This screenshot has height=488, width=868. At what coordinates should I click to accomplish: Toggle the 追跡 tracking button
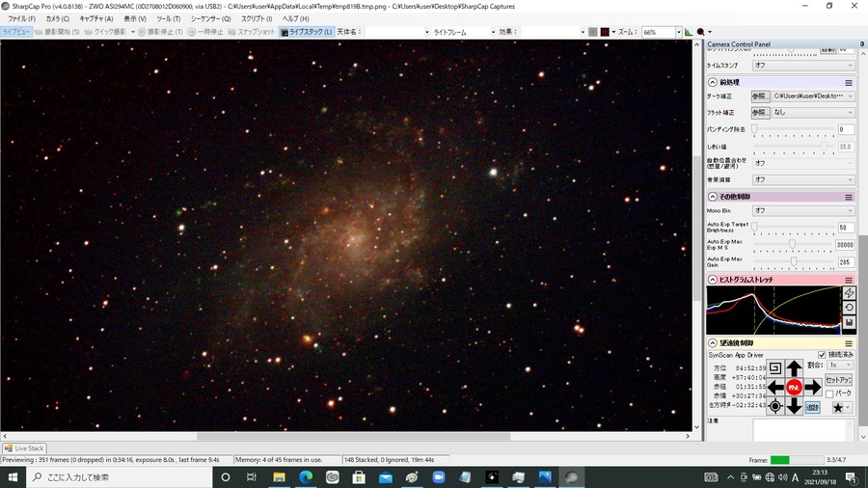812,407
